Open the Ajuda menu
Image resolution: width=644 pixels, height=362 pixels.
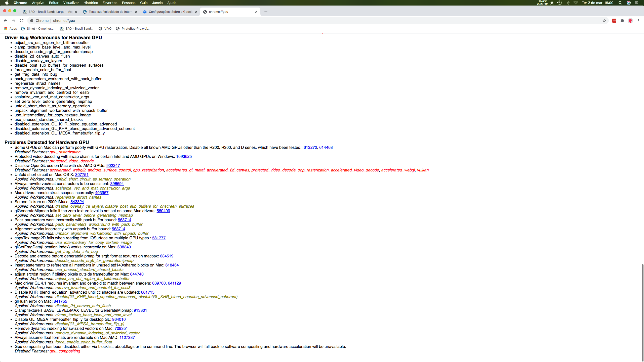tap(172, 3)
